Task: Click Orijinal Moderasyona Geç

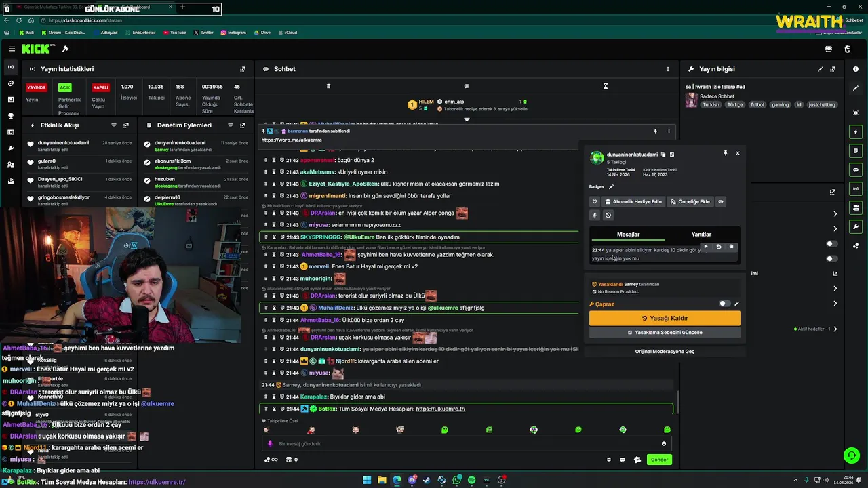Action: pyautogui.click(x=665, y=351)
